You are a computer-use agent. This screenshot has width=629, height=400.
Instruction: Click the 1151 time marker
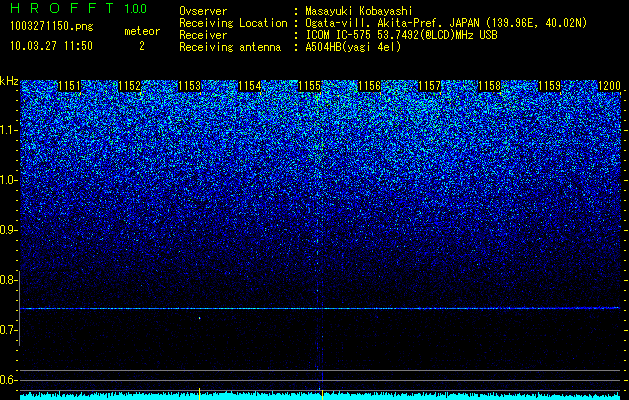(x=69, y=86)
